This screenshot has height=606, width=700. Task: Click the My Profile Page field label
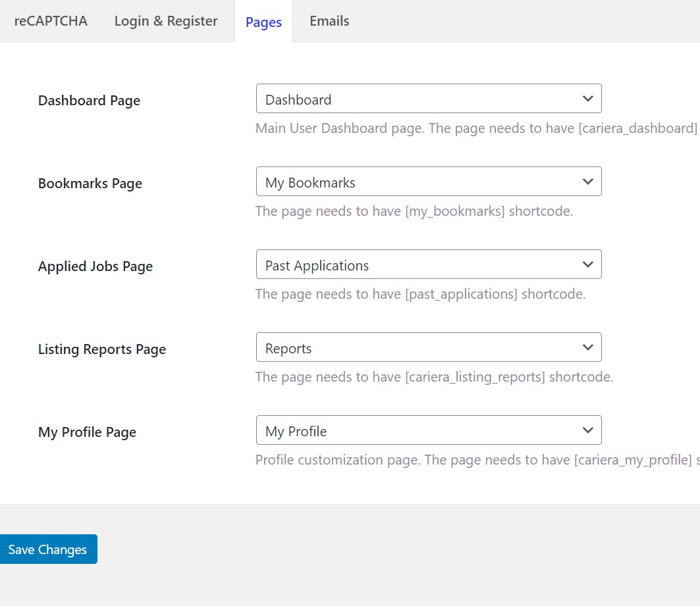click(88, 432)
